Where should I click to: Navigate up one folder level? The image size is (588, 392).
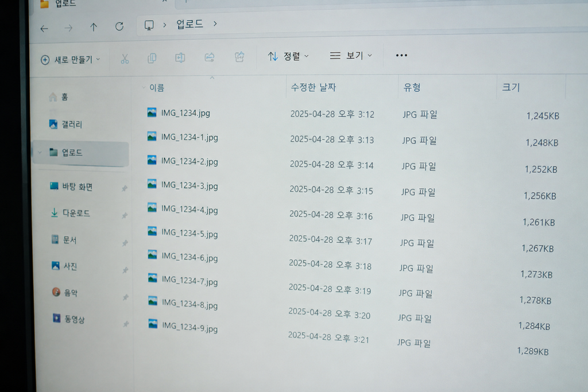[x=94, y=27]
